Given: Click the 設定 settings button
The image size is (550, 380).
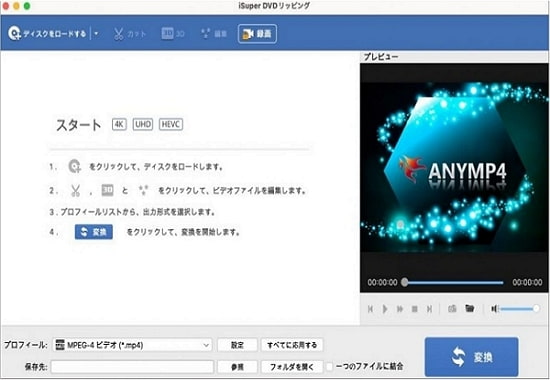Looking at the screenshot, I should 237,345.
